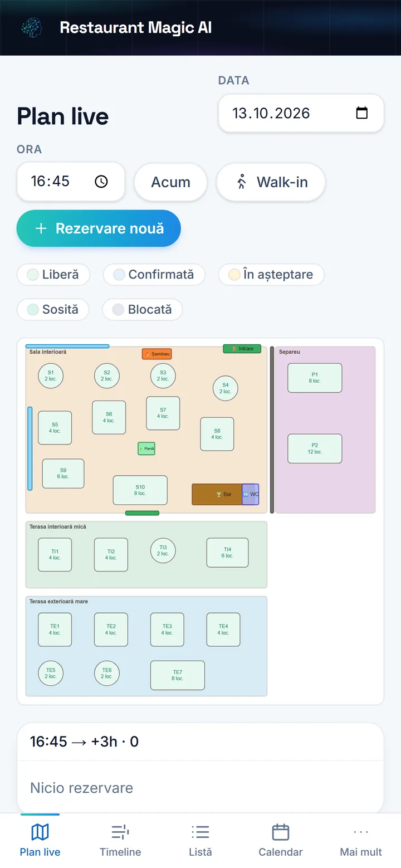Viewport: 401px width, 868px height.
Task: Select table S6 with 4 seats
Action: coord(109,417)
